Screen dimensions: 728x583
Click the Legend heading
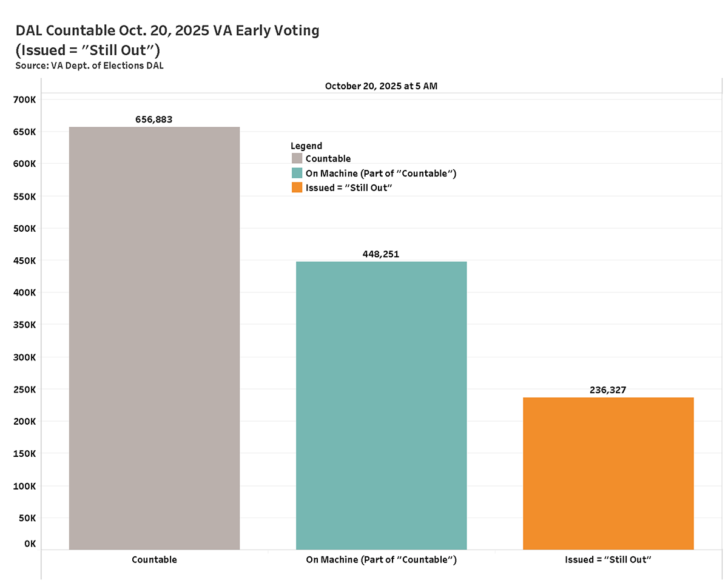(306, 146)
